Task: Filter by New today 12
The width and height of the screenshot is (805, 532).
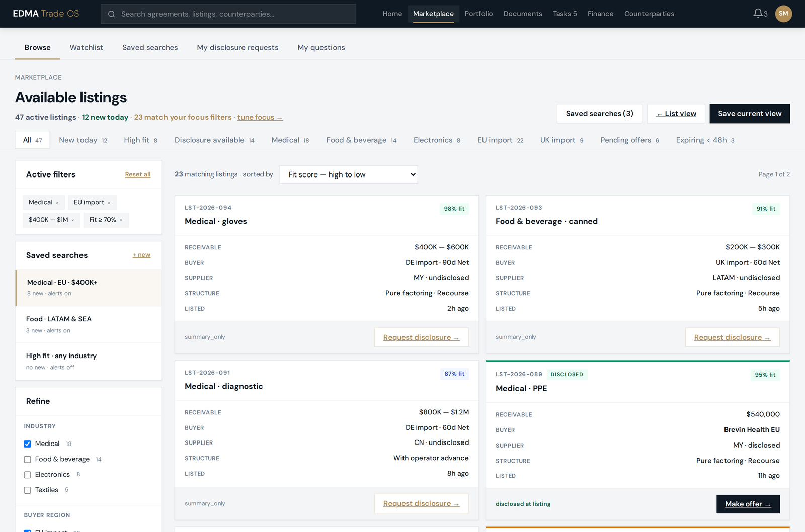Action: (83, 140)
